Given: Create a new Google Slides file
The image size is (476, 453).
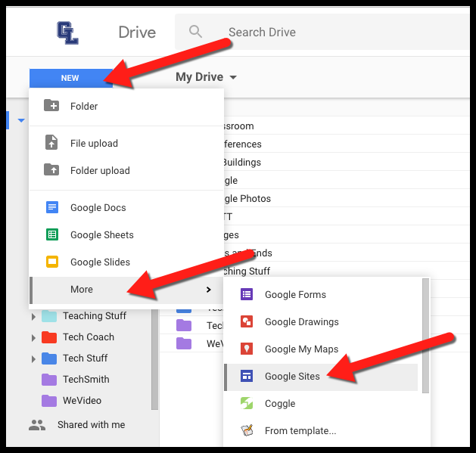Looking at the screenshot, I should (x=126, y=262).
